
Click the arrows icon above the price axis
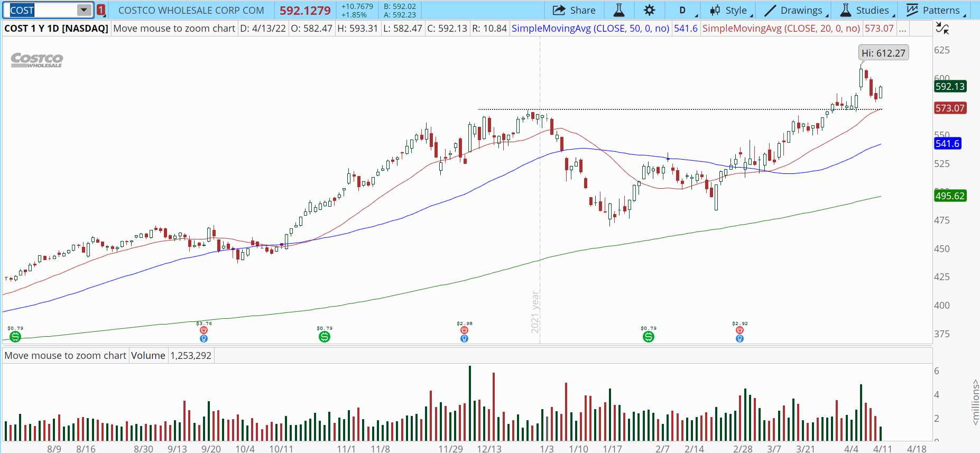942,28
